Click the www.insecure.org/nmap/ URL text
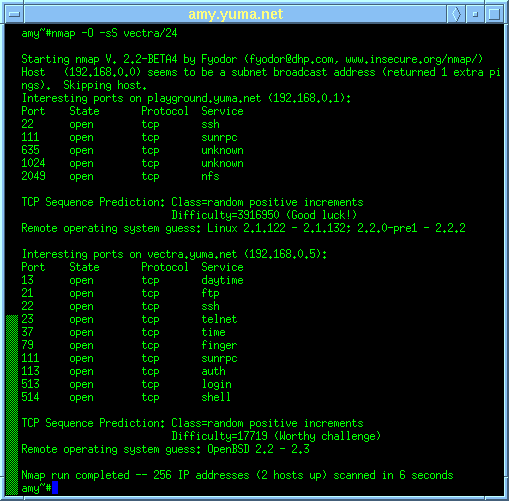509x501 pixels. pos(414,59)
